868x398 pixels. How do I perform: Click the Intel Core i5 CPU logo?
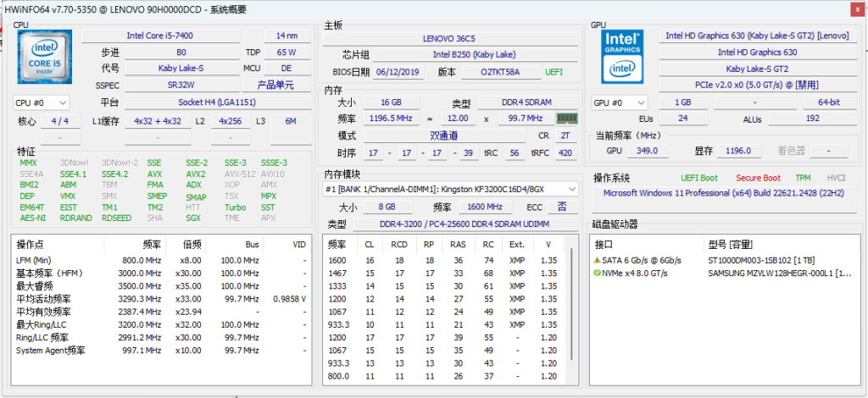click(x=44, y=58)
